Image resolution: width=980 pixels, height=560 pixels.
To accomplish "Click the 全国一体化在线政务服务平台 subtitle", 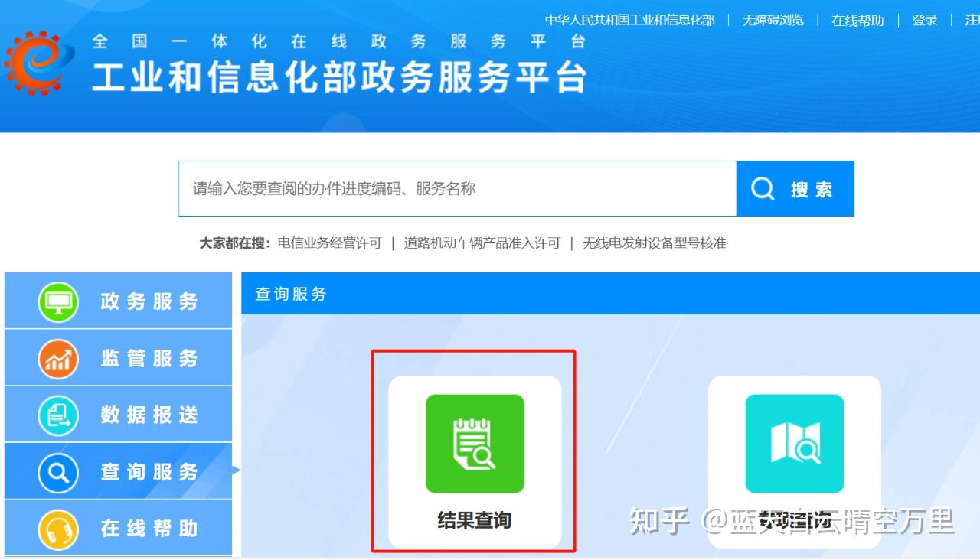I will click(x=339, y=41).
